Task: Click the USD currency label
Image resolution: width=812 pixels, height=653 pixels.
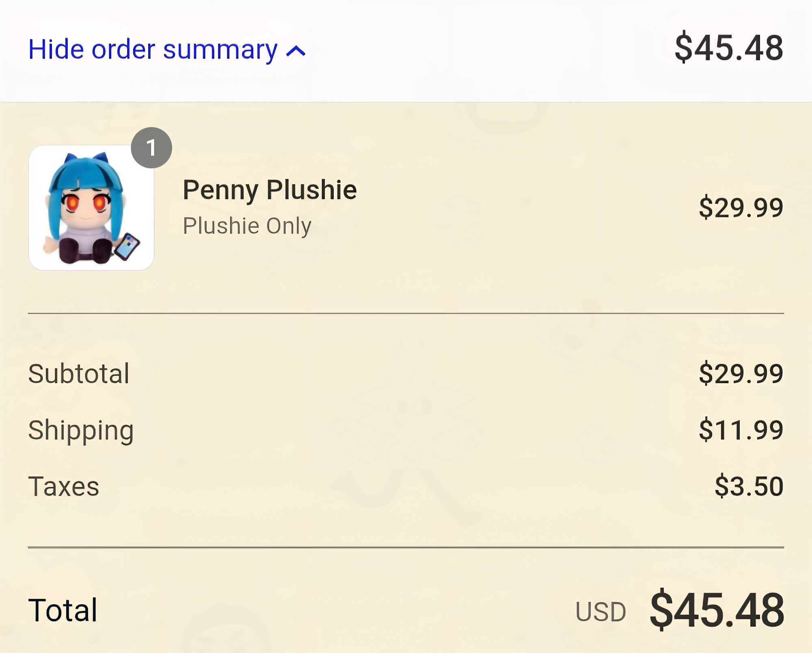Action: pos(600,612)
